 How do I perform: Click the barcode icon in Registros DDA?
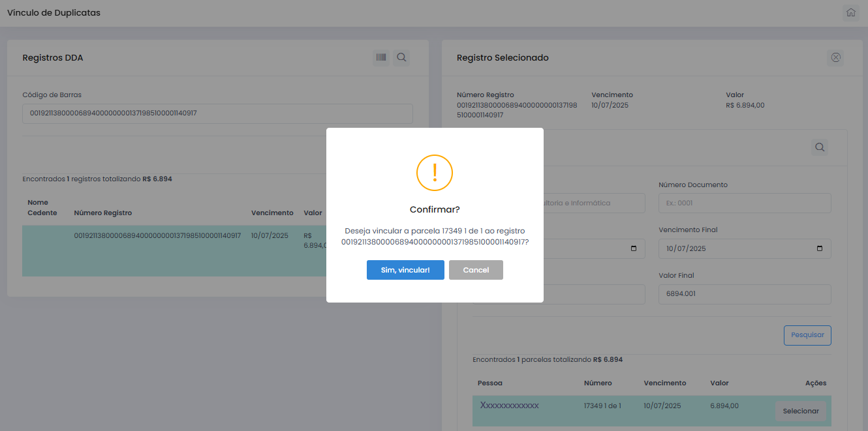pyautogui.click(x=381, y=58)
